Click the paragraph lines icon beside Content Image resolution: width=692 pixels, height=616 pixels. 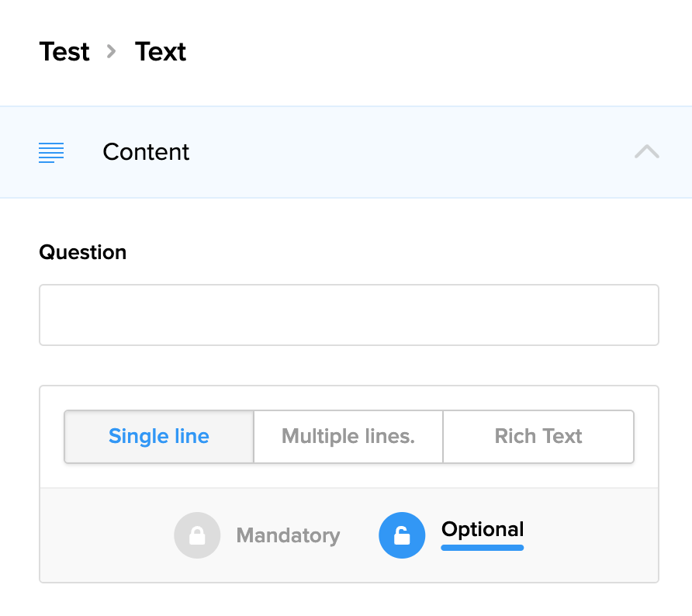(x=51, y=152)
